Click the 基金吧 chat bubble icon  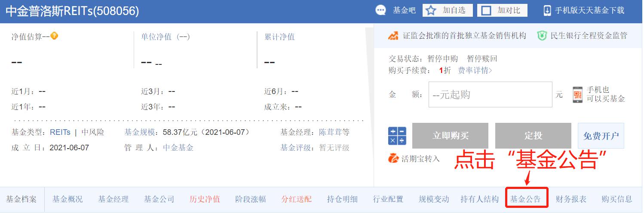click(x=380, y=10)
